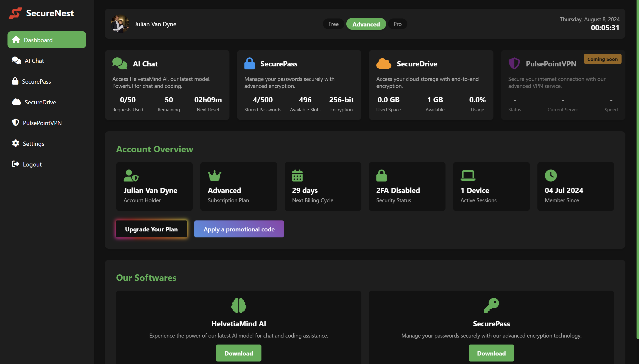Go to Settings in the sidebar
Screen dimensions: 639x364
click(x=33, y=144)
